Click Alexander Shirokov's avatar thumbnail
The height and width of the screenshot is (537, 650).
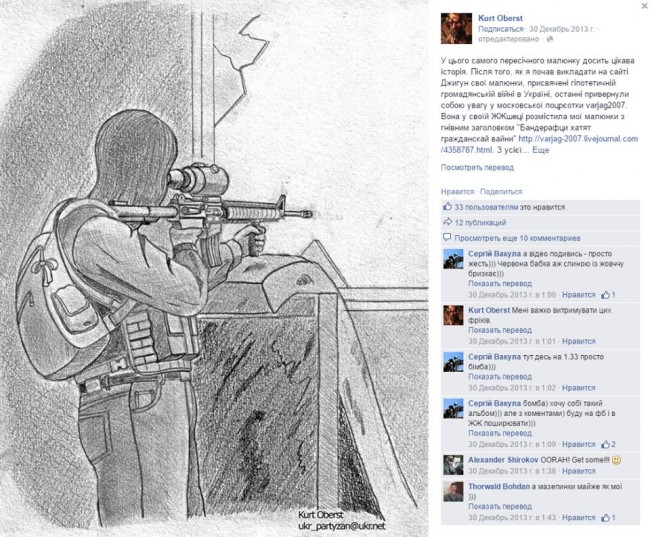click(453, 465)
